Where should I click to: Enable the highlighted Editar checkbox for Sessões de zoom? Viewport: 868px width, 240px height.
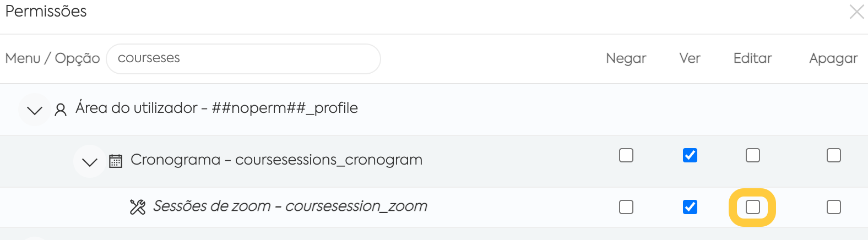tap(753, 207)
